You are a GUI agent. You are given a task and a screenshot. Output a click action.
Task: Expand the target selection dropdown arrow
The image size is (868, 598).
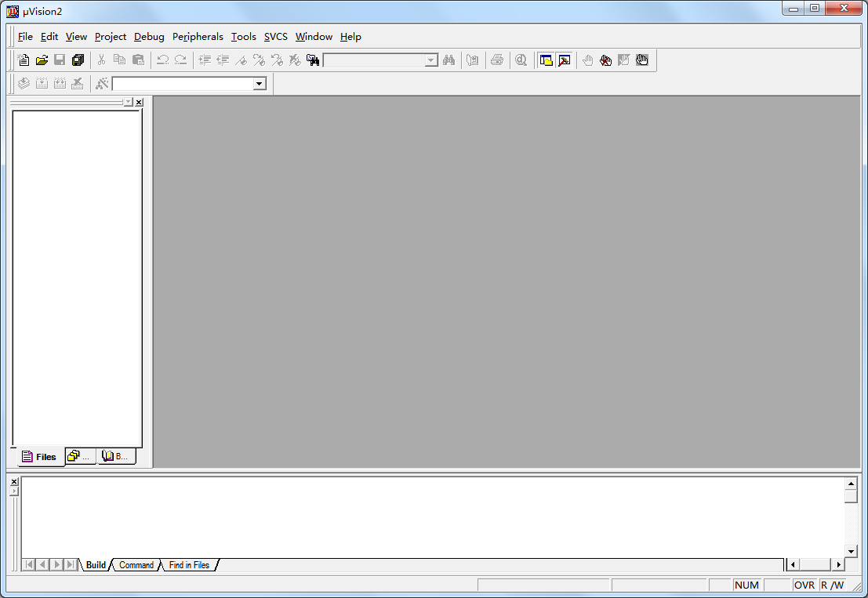pos(259,84)
